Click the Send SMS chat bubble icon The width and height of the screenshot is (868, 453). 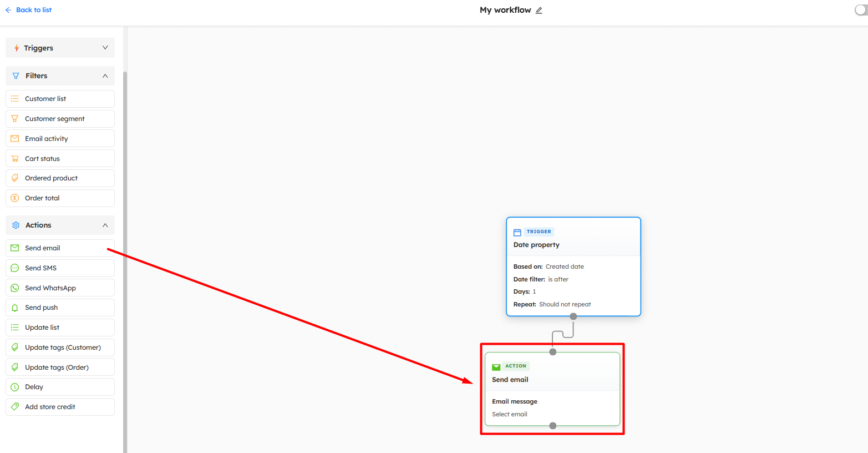click(15, 268)
